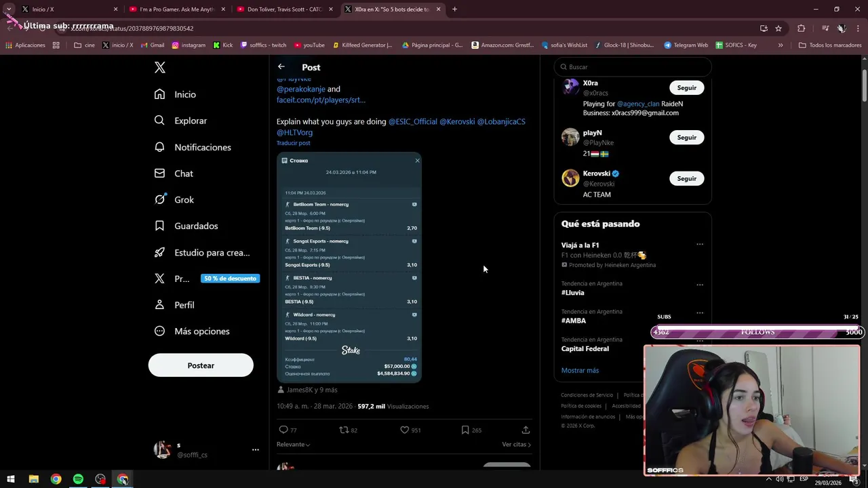Open more options for #Lluvia trend
868x488 pixels.
tap(700, 285)
